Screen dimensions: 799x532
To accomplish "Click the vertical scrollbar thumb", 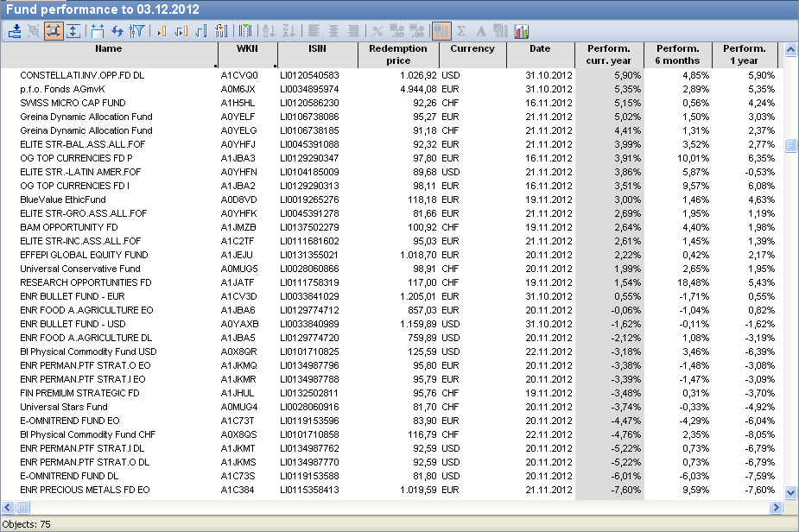I will pos(789,145).
